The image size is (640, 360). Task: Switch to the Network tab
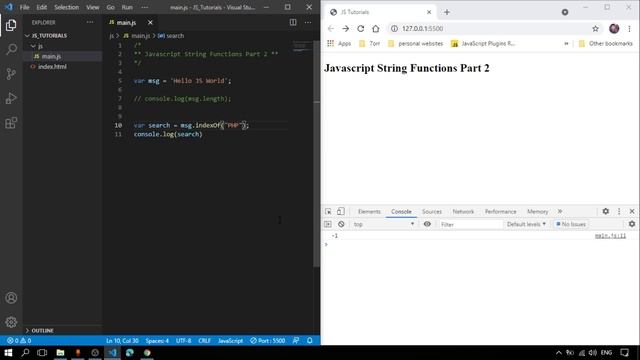click(x=463, y=211)
